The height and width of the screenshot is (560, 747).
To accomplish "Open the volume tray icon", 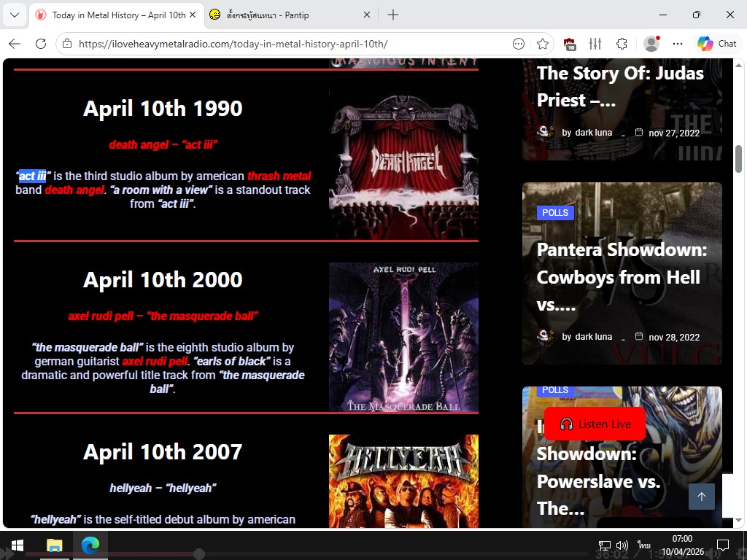I will pos(622,545).
